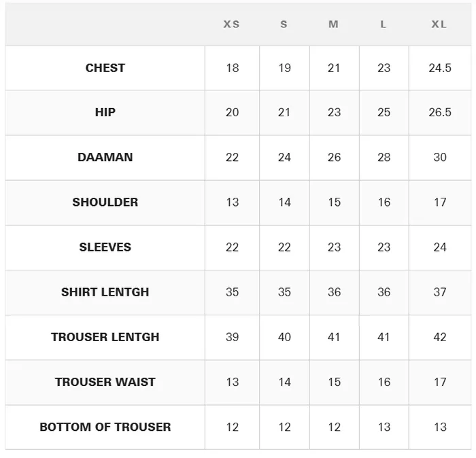Select the XL column header
Viewport: 476px width, 458px height.
click(x=439, y=24)
